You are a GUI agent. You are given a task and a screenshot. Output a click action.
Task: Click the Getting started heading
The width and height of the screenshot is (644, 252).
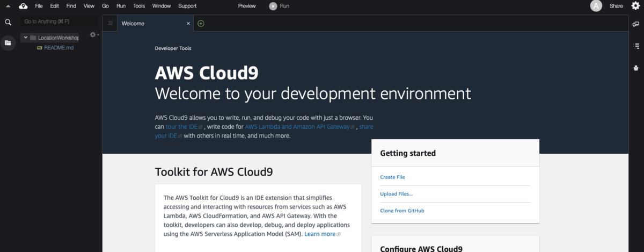point(408,153)
